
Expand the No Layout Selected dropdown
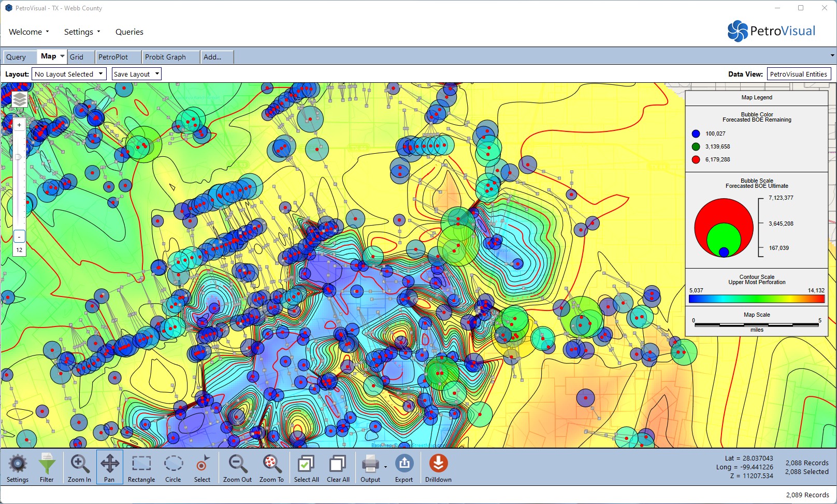[69, 74]
